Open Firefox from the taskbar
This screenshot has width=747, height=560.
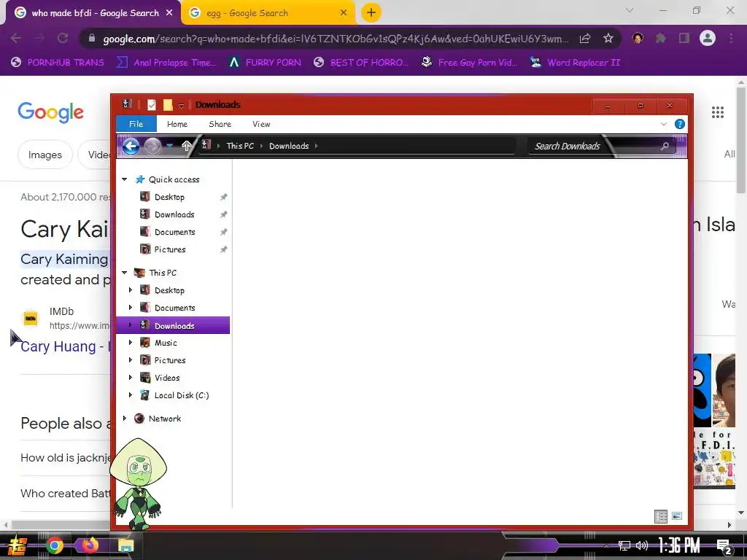[90, 545]
